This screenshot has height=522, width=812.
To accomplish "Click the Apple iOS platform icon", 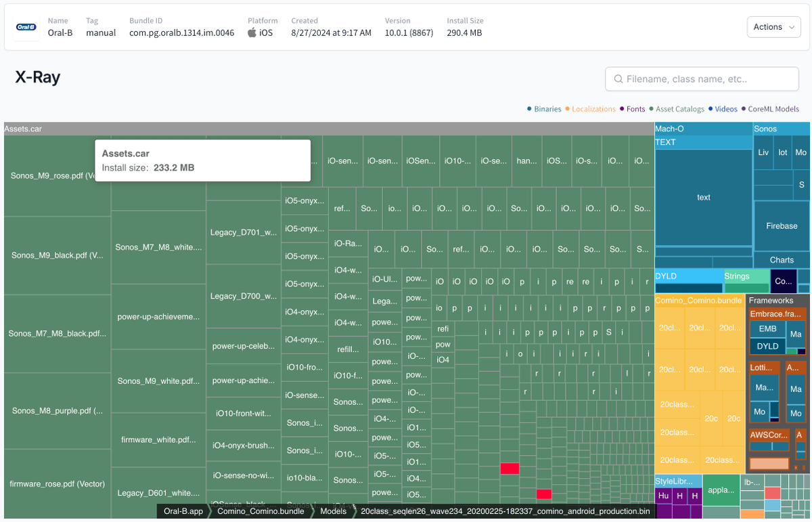I will (252, 32).
